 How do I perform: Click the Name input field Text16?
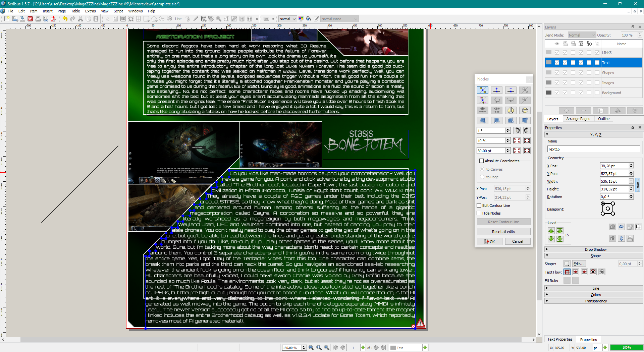(594, 149)
